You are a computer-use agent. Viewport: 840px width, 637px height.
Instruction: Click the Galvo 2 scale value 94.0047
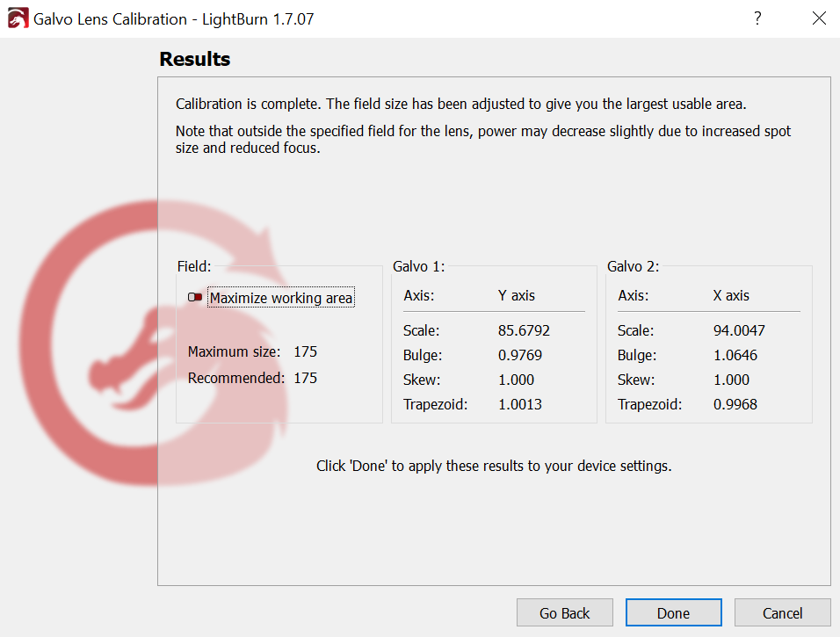tap(739, 330)
